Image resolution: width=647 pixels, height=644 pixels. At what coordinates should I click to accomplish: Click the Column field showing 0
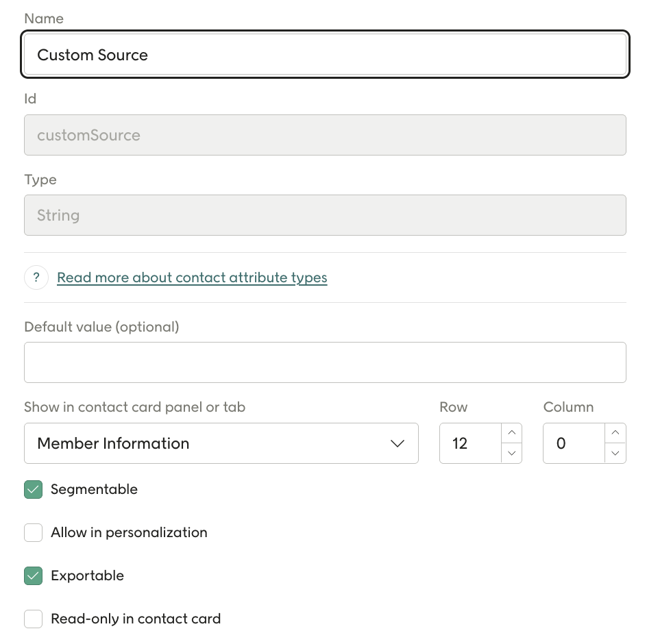(576, 443)
